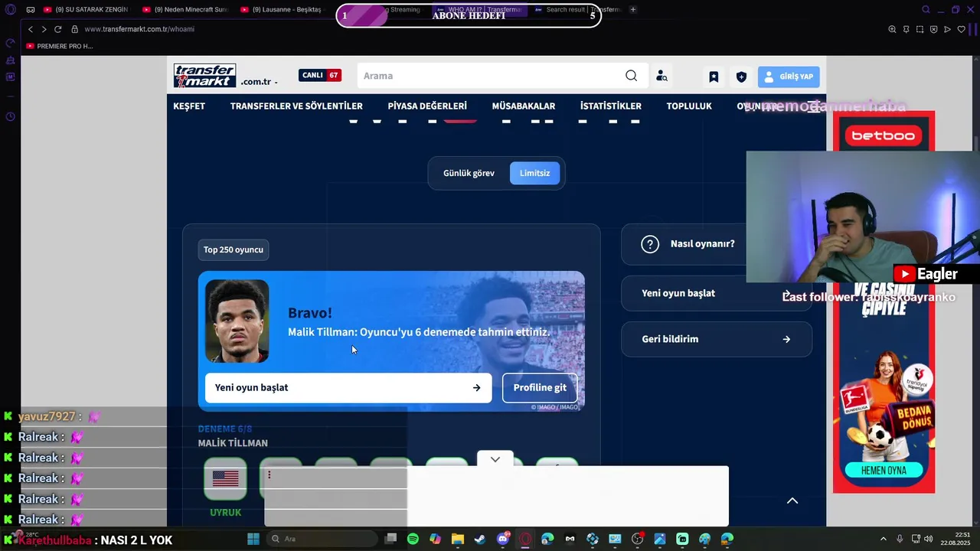Reload the Transfermarkt page
Screen dimensions: 980x551
[57, 29]
